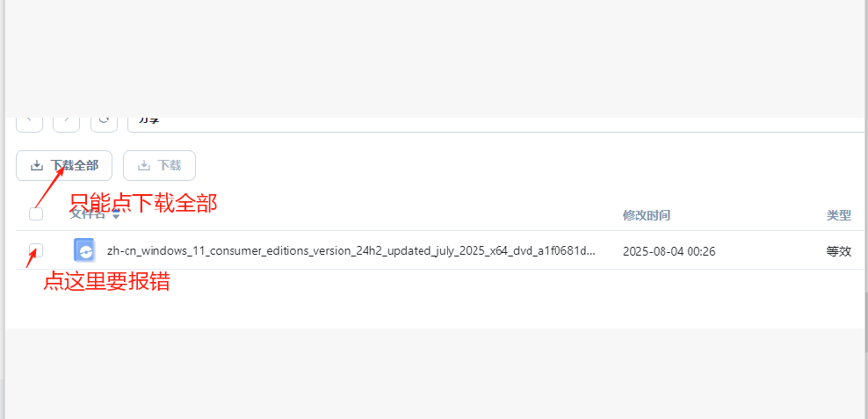The width and height of the screenshot is (868, 419).
Task: Click the download icon in 下载全部
Action: tap(37, 165)
